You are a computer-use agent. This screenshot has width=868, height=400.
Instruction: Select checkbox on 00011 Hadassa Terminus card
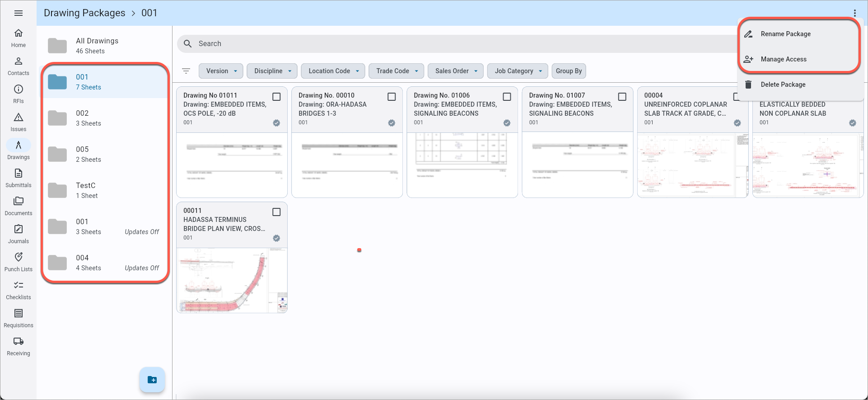coord(276,212)
